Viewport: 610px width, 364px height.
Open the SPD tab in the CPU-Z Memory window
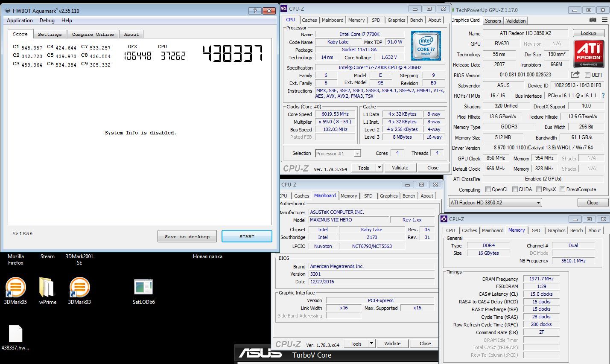(536, 230)
